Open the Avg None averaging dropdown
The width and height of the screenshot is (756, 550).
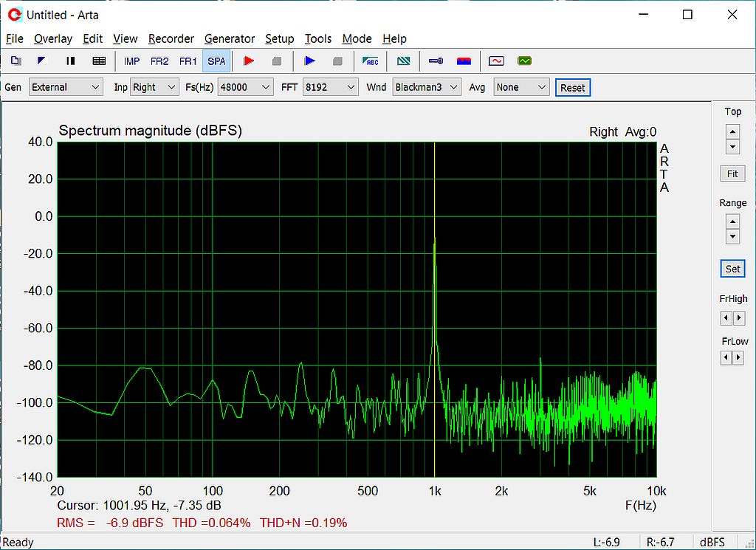click(521, 87)
